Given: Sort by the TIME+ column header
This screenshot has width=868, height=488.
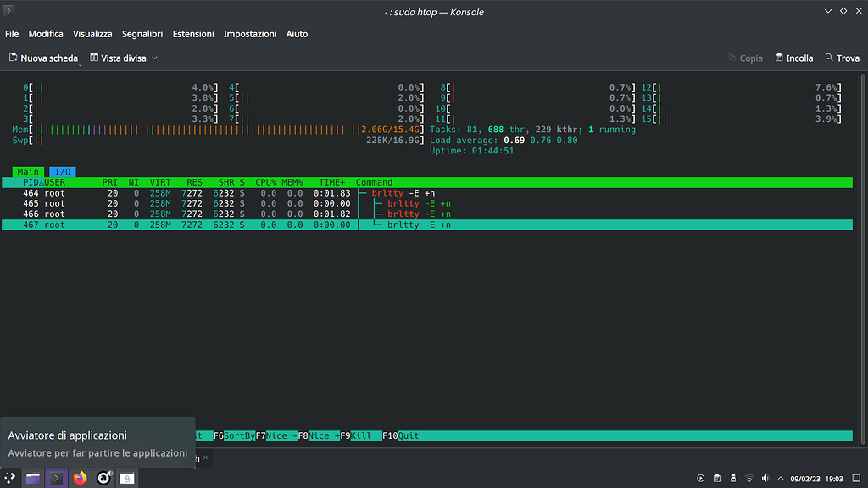Looking at the screenshot, I should pyautogui.click(x=331, y=183).
